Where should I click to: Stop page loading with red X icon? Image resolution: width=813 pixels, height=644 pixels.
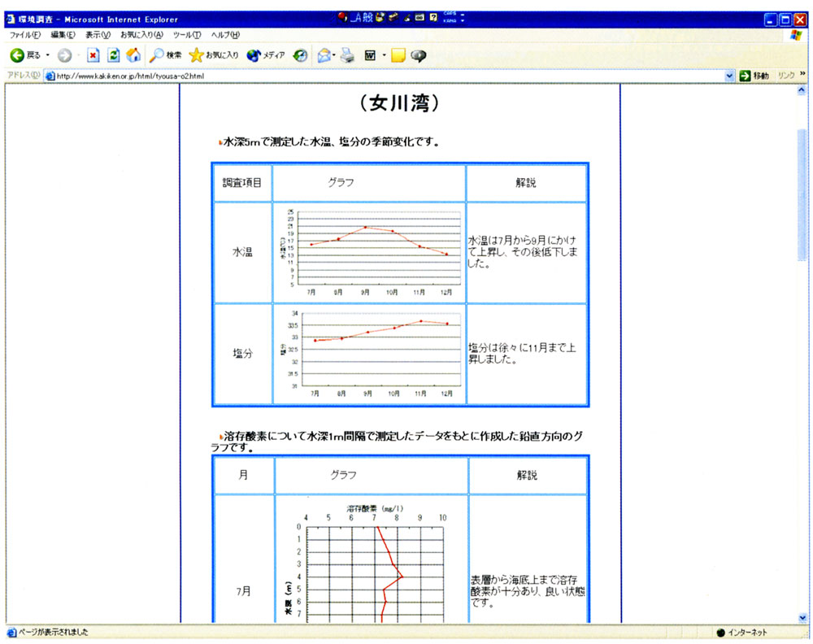[x=93, y=55]
